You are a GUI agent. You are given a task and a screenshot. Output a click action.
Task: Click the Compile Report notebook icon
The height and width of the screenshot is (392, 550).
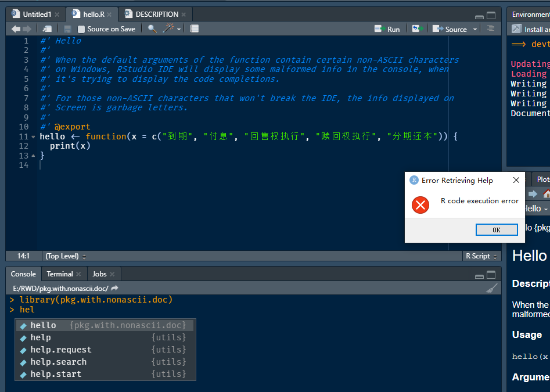pyautogui.click(x=195, y=28)
